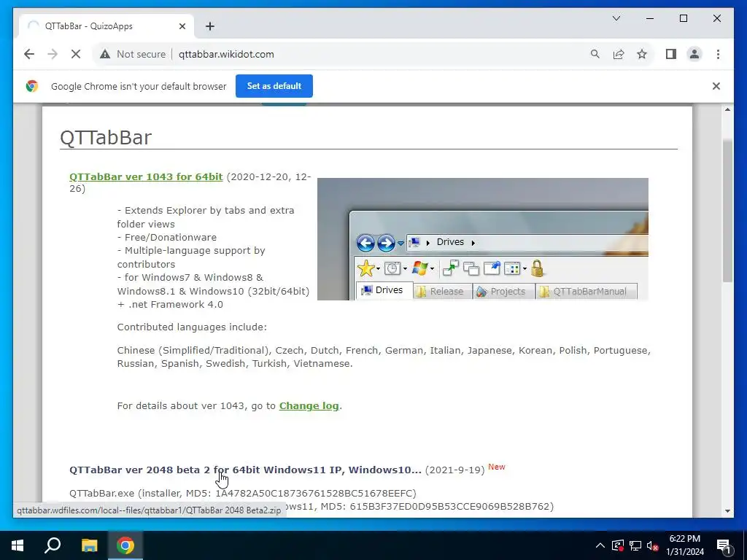747x560 pixels.
Task: Open QTTabBar ver 2048 beta 2 link
Action: point(245,470)
